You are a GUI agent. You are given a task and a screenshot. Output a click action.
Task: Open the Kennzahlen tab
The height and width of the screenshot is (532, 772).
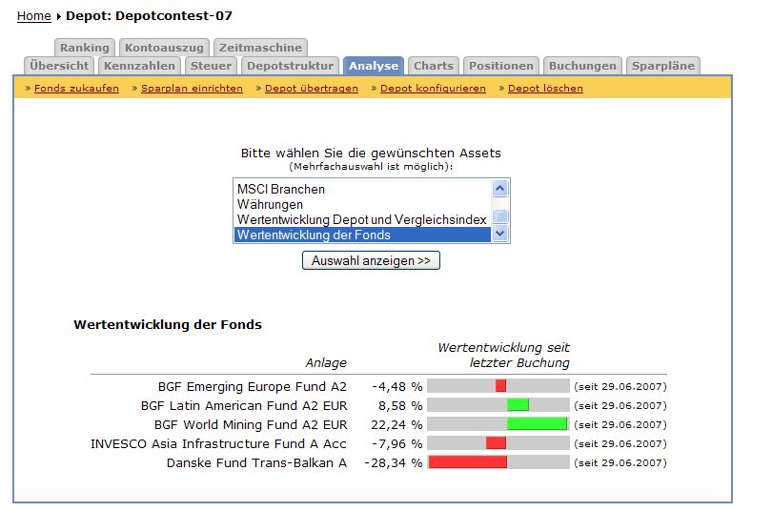pyautogui.click(x=139, y=66)
